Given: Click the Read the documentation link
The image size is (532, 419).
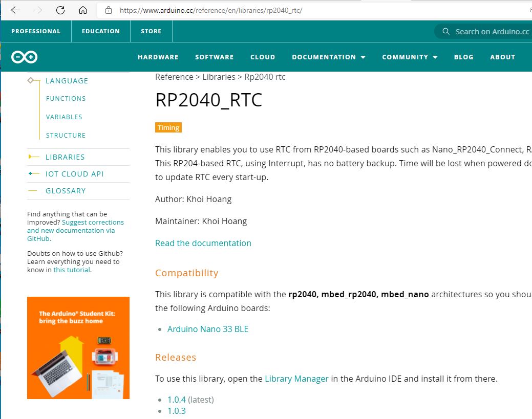Looking at the screenshot, I should point(203,243).
